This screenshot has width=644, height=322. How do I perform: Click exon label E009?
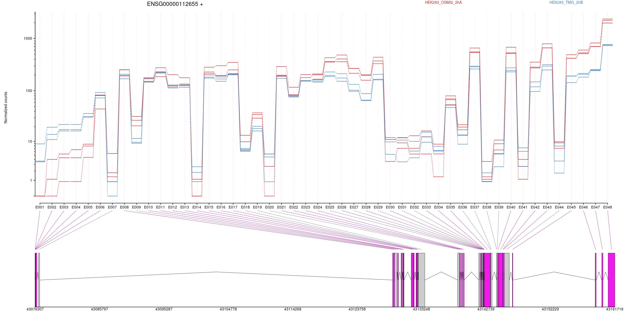point(136,207)
